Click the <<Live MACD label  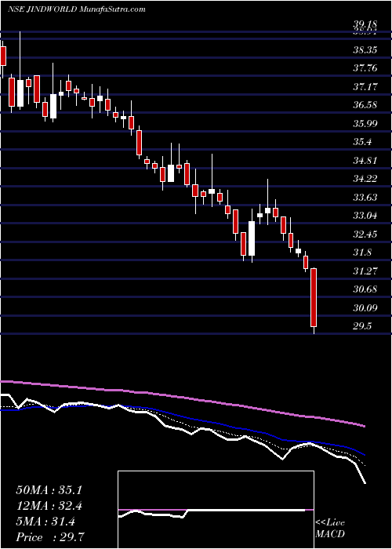pos(330,529)
